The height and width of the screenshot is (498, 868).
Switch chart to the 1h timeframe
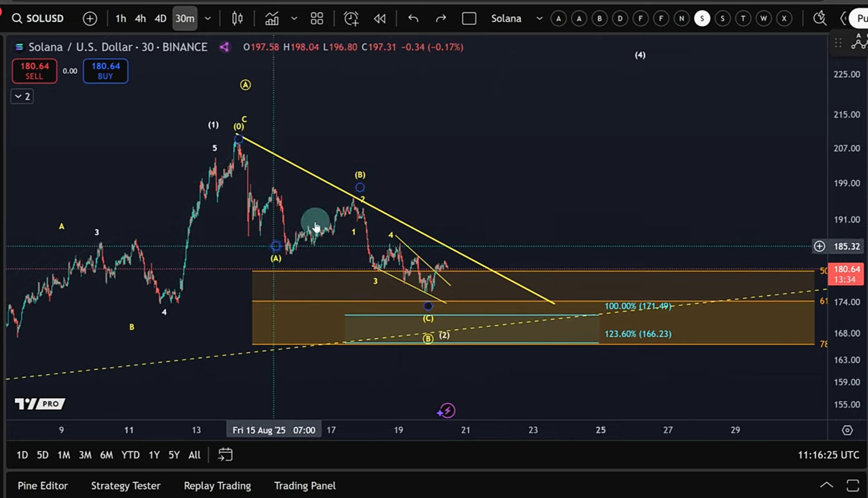pyautogui.click(x=121, y=18)
